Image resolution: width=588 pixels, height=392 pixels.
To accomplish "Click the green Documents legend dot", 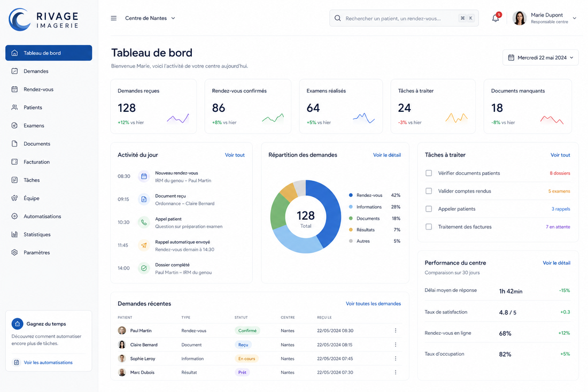I will (351, 218).
